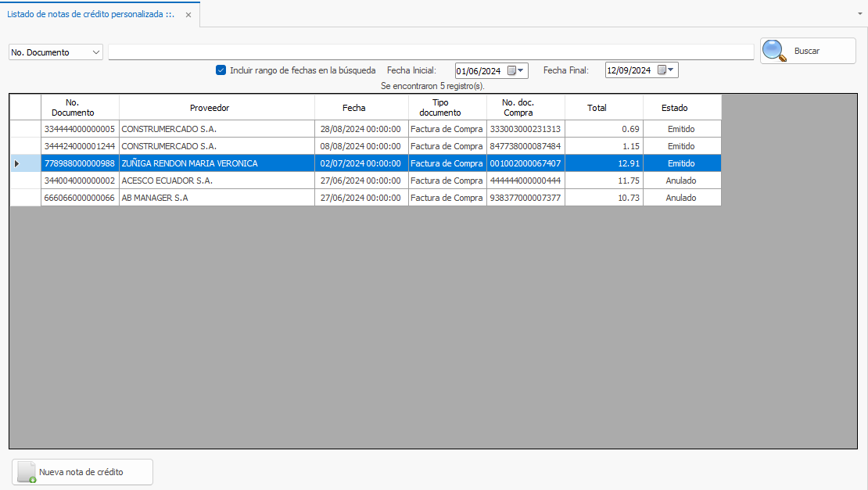Select the Listado de notas de crédito personalizada tab
The image size is (868, 490).
pyautogui.click(x=90, y=15)
